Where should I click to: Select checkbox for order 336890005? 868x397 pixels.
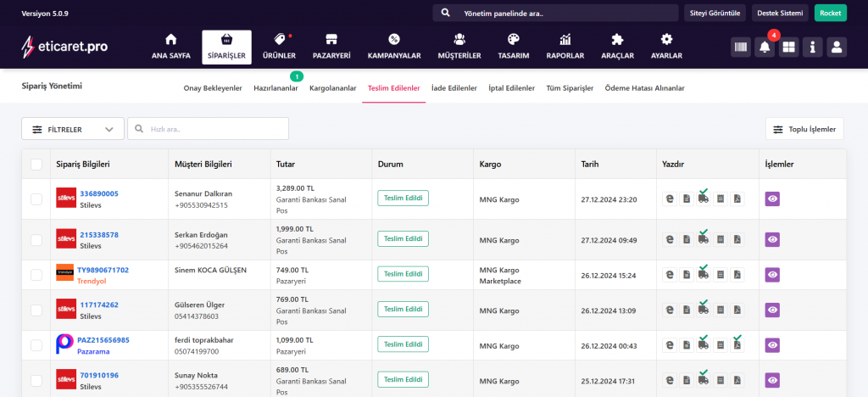pyautogui.click(x=36, y=199)
